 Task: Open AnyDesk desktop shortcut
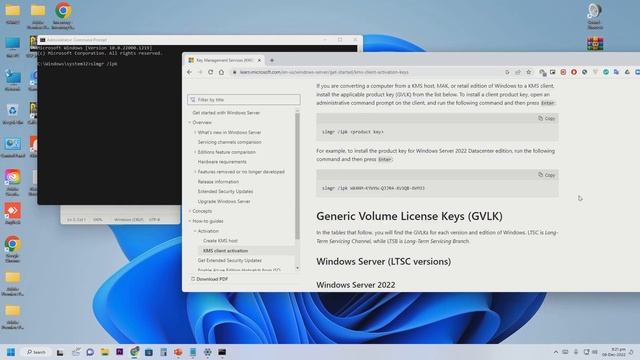[x=12, y=214]
